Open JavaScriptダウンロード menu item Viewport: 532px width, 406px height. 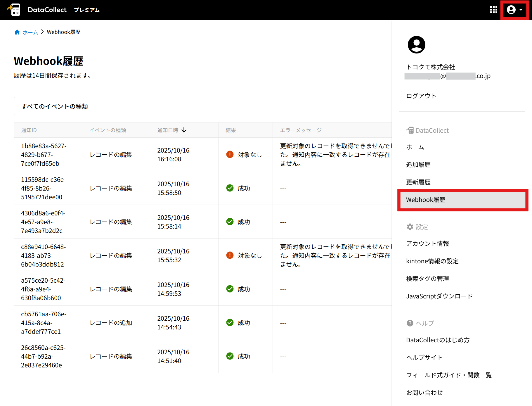pos(439,296)
